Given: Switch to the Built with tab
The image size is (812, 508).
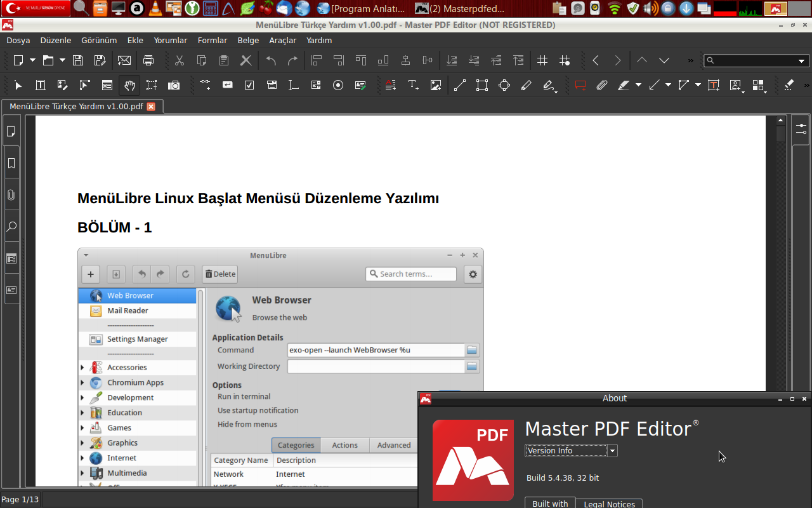Looking at the screenshot, I should 550,504.
